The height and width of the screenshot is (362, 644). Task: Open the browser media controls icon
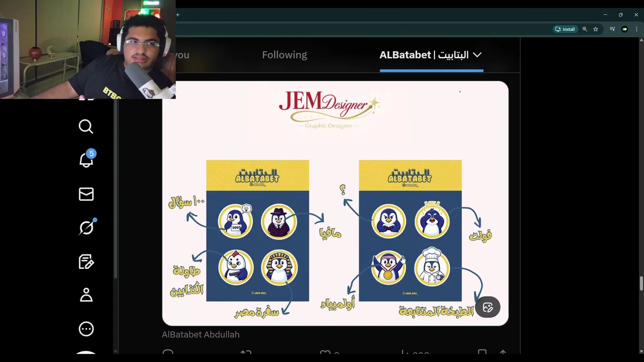(612, 29)
